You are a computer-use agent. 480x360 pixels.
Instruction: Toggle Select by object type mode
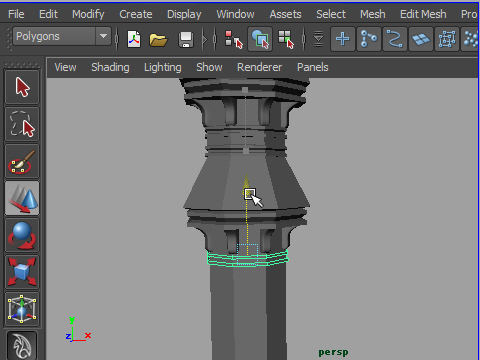[x=260, y=39]
